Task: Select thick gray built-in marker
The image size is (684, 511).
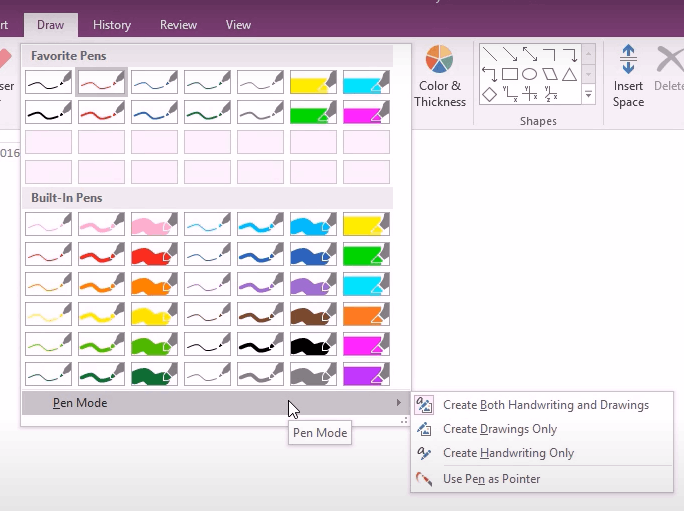Action: coord(313,374)
